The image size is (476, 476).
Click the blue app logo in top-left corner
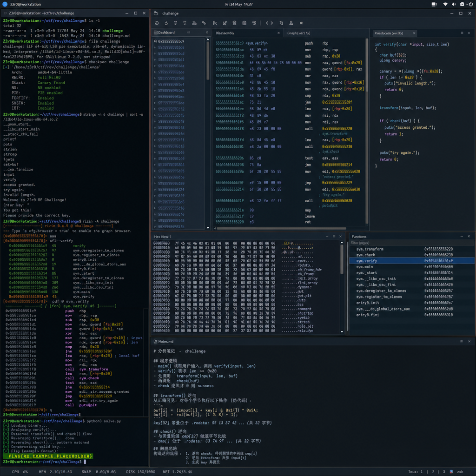5,4
